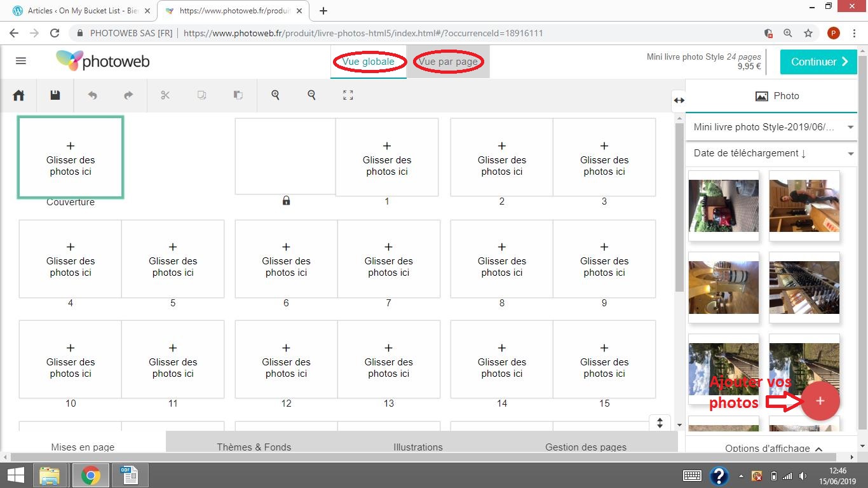Open the Mini livre photo Style album dropdown
Screen dimensions: 868x488
click(x=771, y=127)
